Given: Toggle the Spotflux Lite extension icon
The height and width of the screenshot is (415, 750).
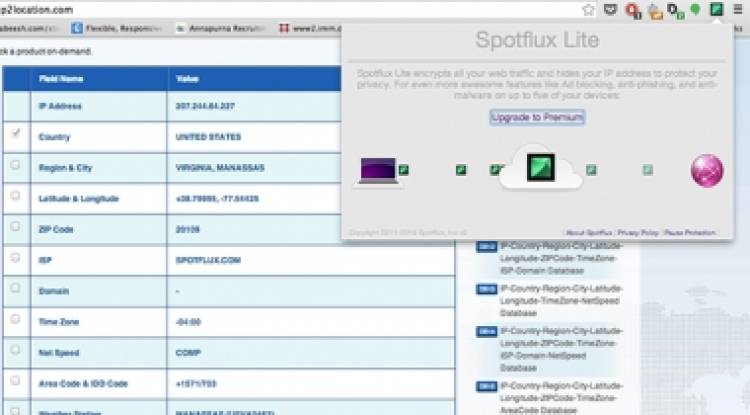Looking at the screenshot, I should tap(716, 9).
